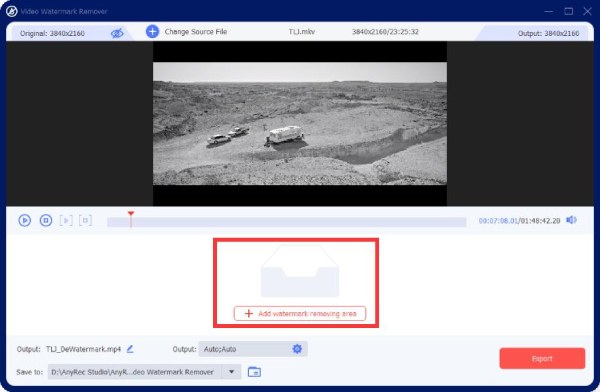
Task: Toggle the original preview eye icon
Action: 117,33
